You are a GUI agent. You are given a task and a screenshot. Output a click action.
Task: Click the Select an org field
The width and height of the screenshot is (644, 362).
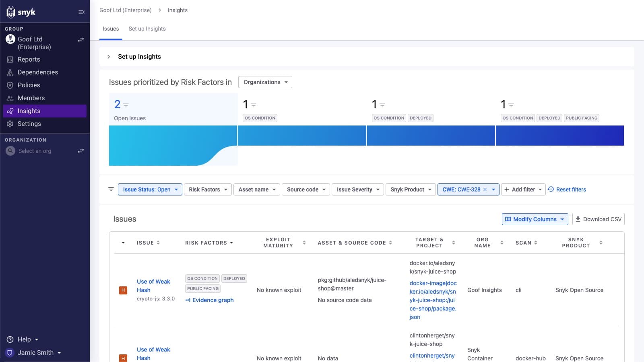[x=35, y=151]
